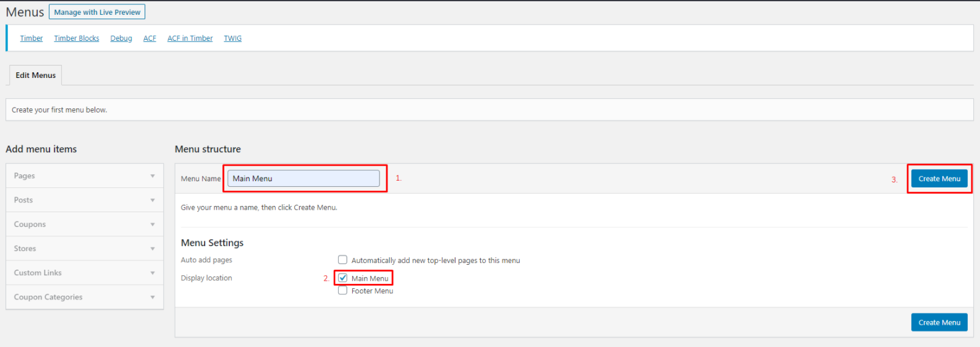Image resolution: width=980 pixels, height=347 pixels.
Task: Select the Edit Menus tab
Action: [x=35, y=75]
